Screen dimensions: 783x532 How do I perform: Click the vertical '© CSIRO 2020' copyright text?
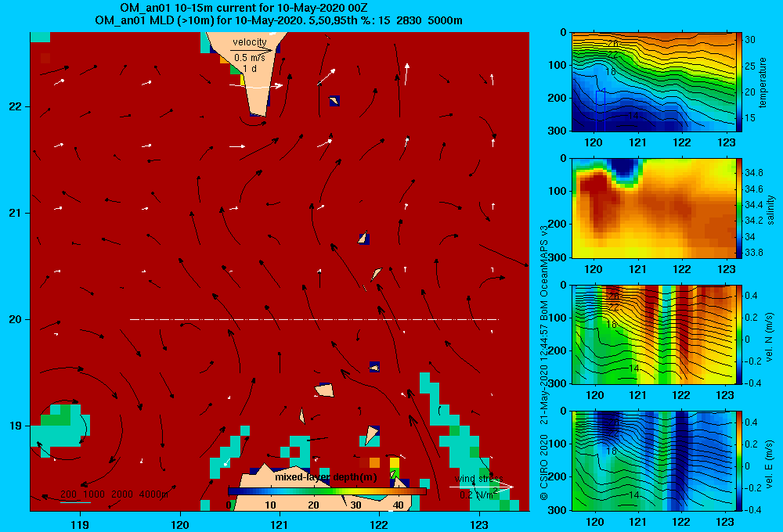pyautogui.click(x=544, y=466)
